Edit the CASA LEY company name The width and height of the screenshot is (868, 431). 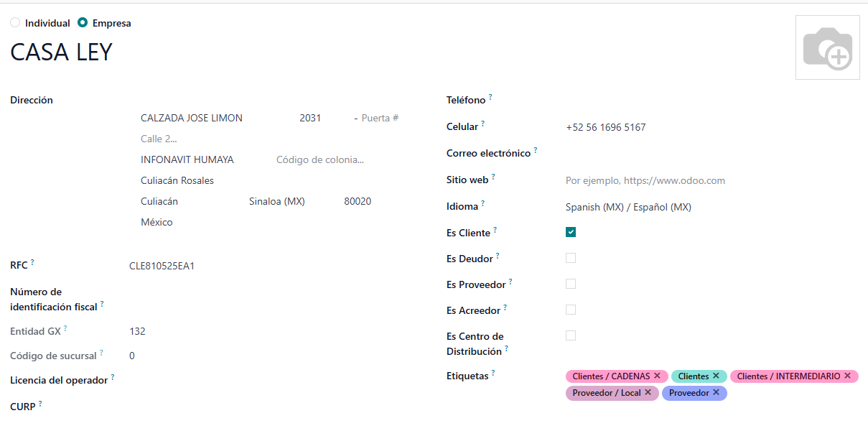coord(62,52)
